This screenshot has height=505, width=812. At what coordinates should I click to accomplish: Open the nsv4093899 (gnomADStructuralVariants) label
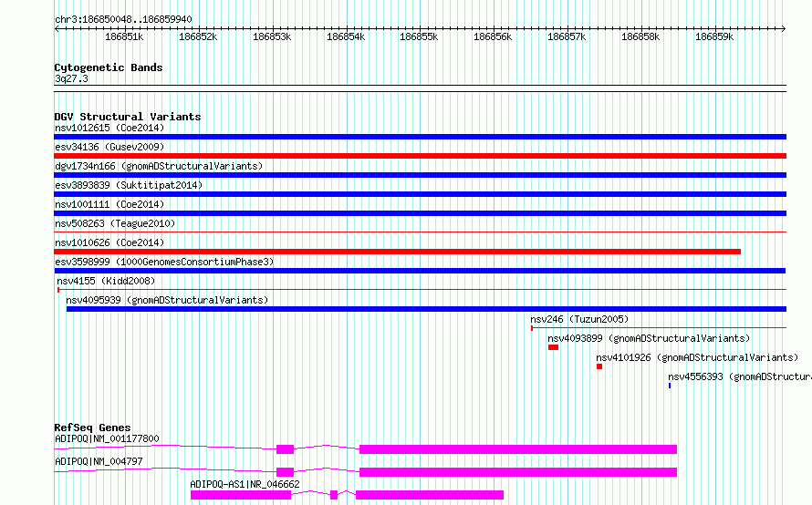tap(649, 338)
